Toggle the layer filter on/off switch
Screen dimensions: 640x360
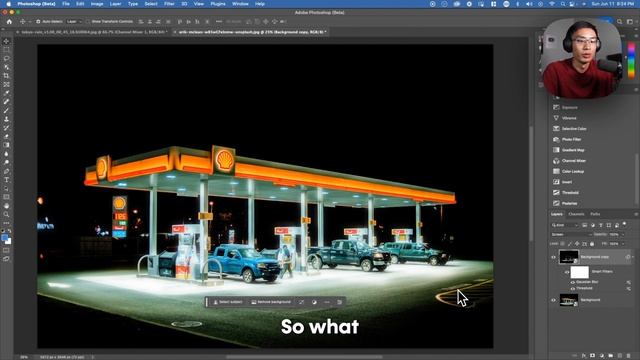624,224
